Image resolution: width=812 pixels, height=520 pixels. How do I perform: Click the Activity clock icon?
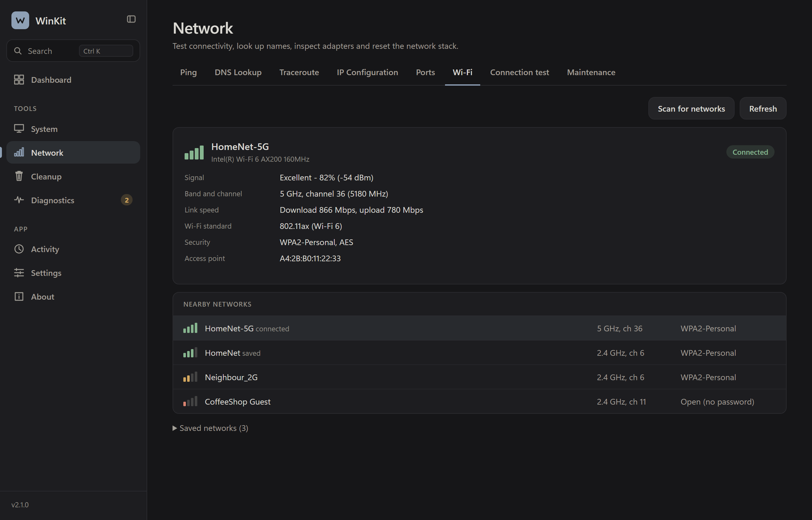point(19,249)
